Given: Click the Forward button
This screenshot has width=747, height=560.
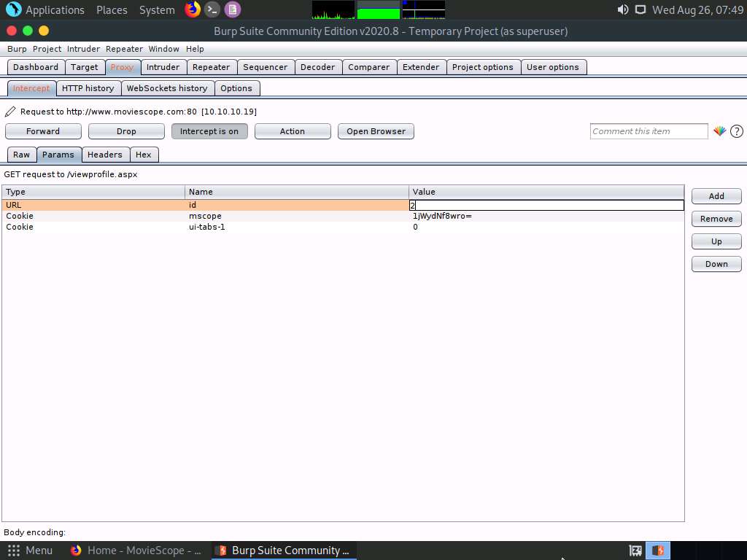Looking at the screenshot, I should click(x=42, y=131).
